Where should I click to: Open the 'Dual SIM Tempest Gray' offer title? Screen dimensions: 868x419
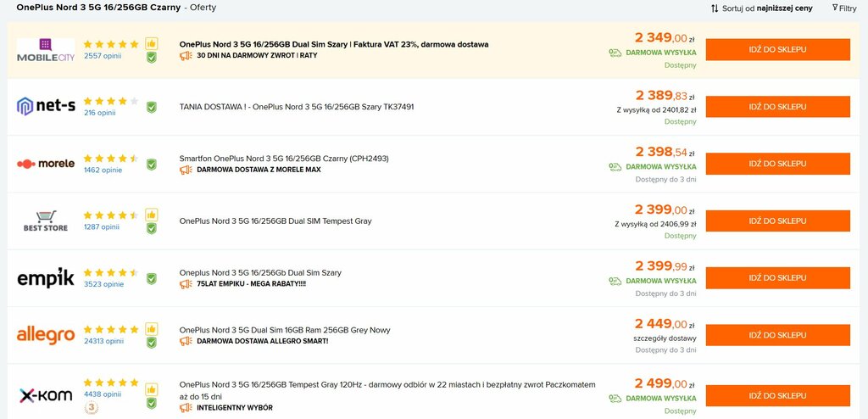(x=275, y=221)
